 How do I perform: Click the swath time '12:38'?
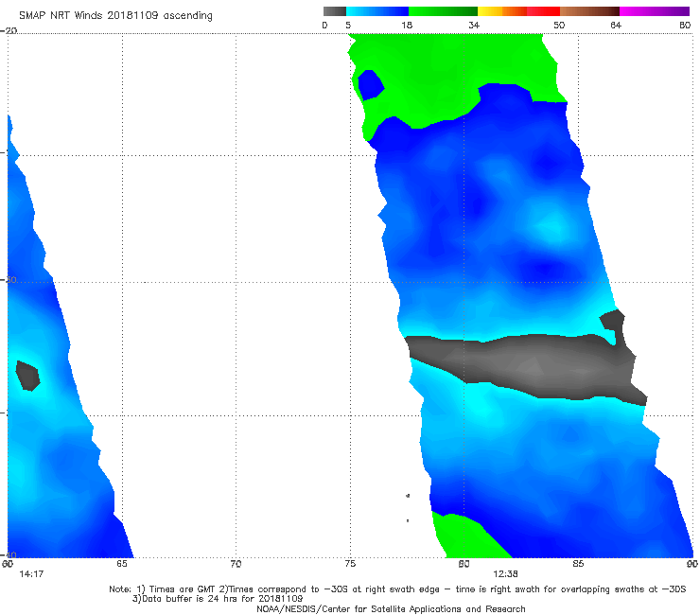tap(505, 574)
